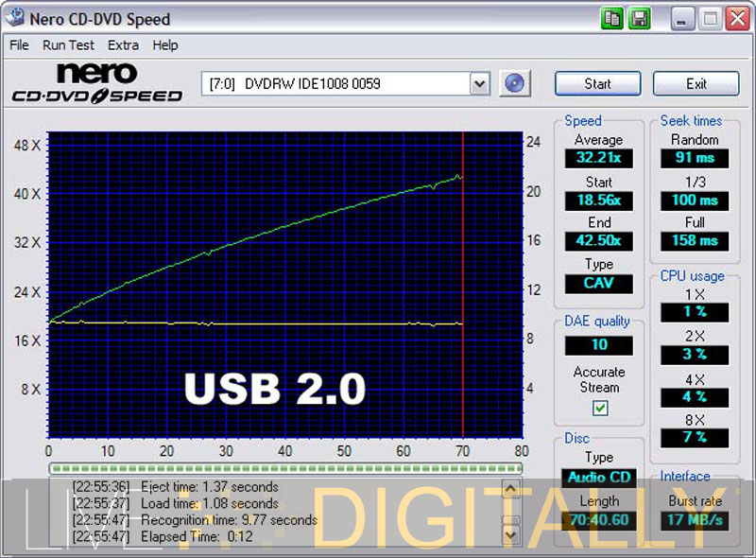Click the Nero app icon in title bar
756x558 pixels.
click(16, 18)
